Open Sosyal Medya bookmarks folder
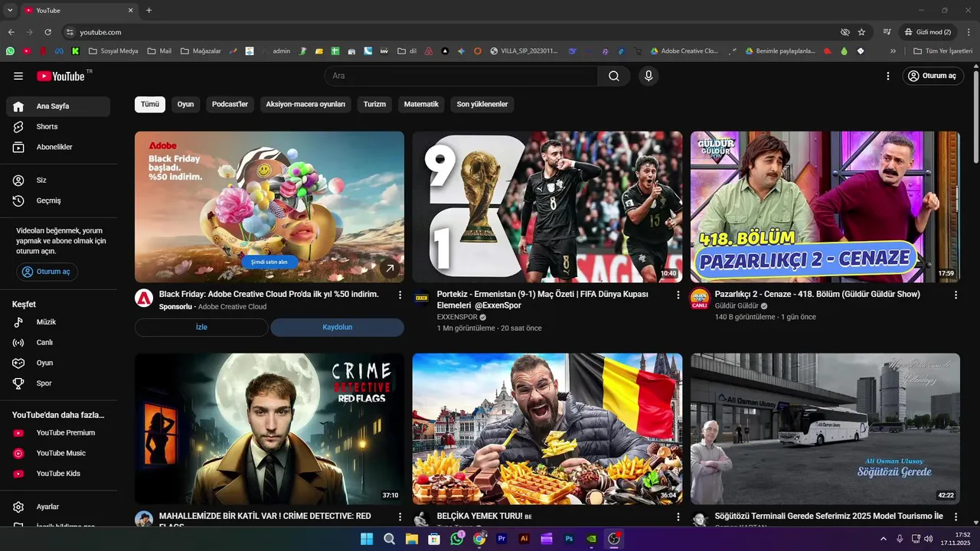The height and width of the screenshot is (551, 980). (113, 51)
